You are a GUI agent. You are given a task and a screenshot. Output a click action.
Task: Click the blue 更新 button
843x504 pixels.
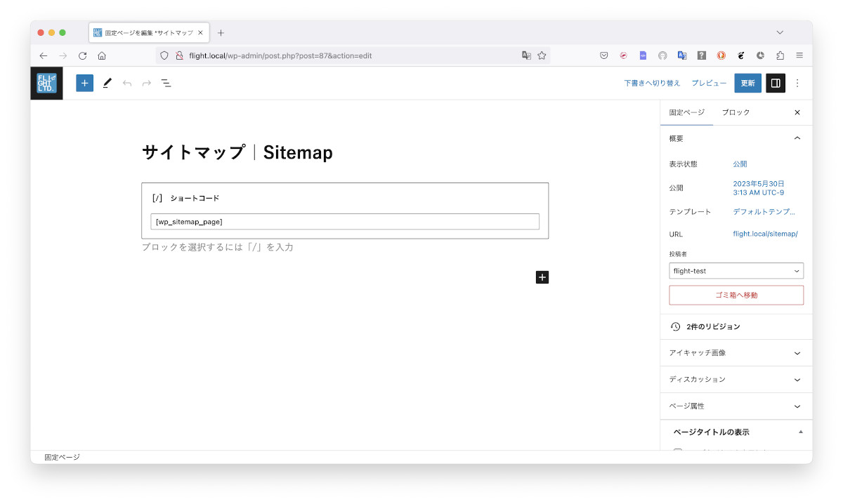click(747, 83)
